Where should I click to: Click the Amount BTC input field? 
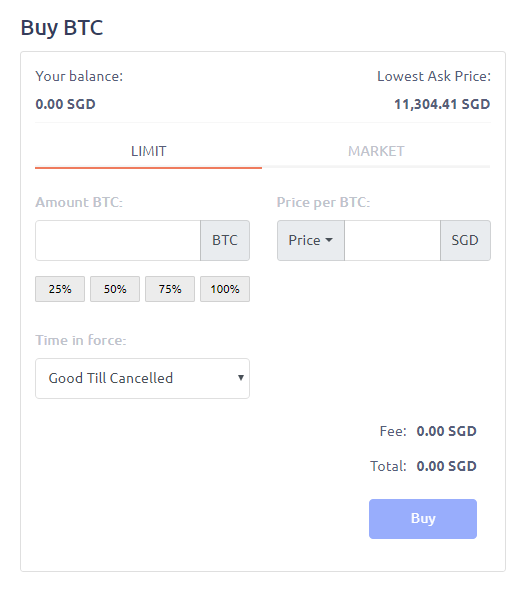tap(118, 240)
